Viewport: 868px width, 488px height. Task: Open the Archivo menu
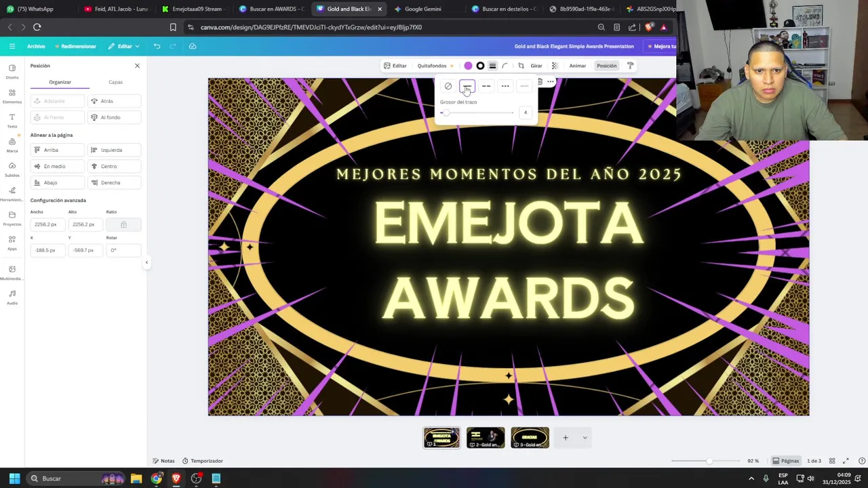click(x=36, y=46)
